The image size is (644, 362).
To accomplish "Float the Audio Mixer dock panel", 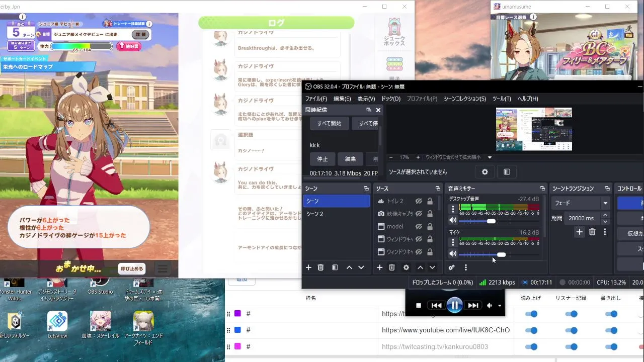I will (542, 189).
